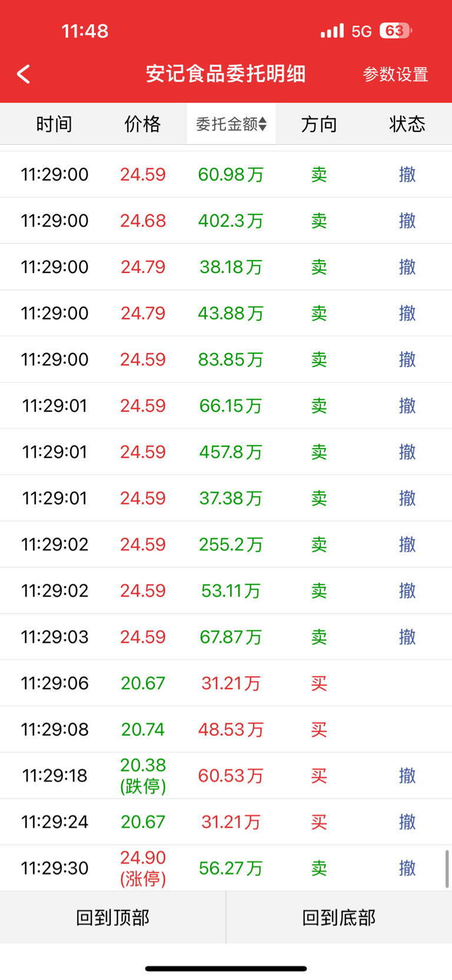This screenshot has width=452, height=980.
Task: Tap the 卖 label on 255.2万 row
Action: click(319, 544)
